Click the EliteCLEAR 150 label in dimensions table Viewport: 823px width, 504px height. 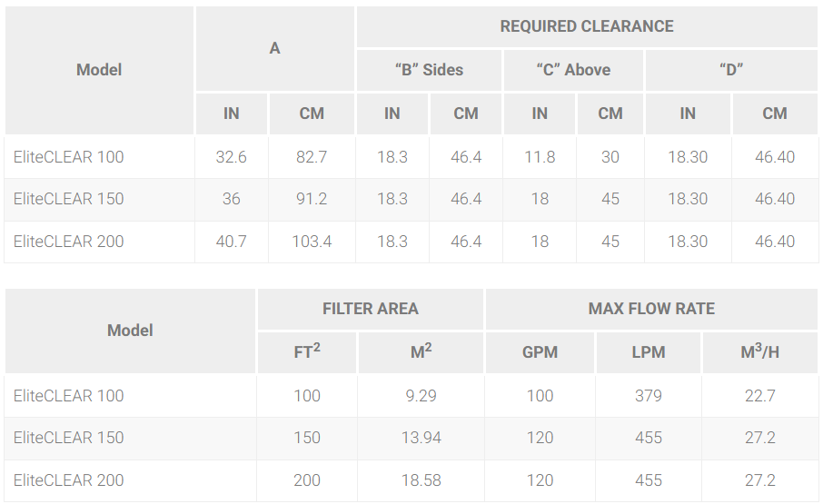(x=68, y=199)
